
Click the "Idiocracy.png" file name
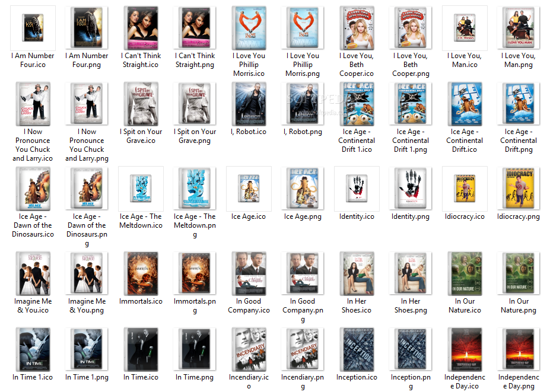[x=519, y=216]
